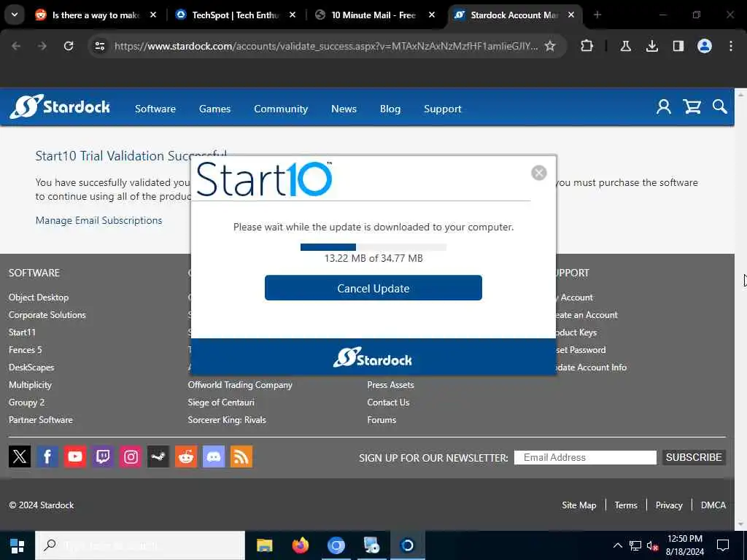
Task: Open Stardock's Facebook page icon
Action: [47, 456]
